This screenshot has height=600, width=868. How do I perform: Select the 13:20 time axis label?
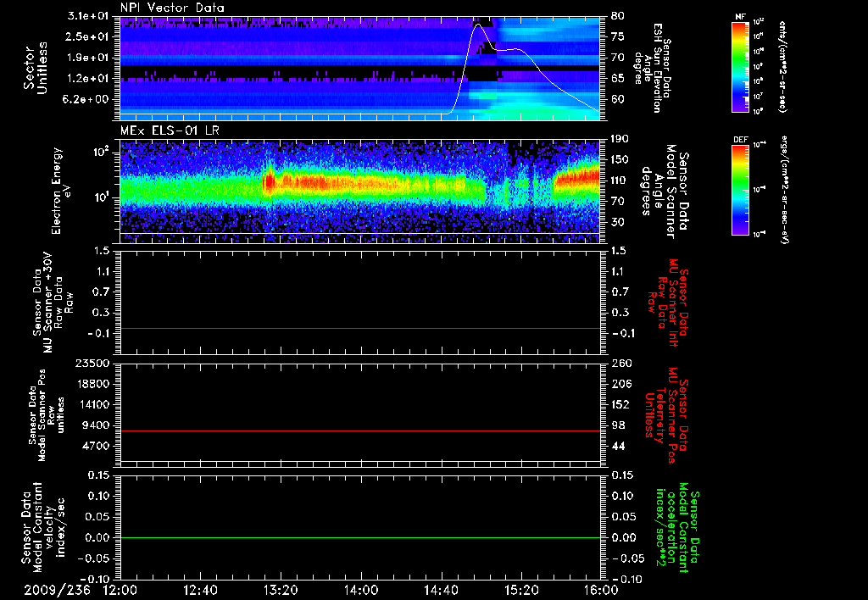click(281, 590)
